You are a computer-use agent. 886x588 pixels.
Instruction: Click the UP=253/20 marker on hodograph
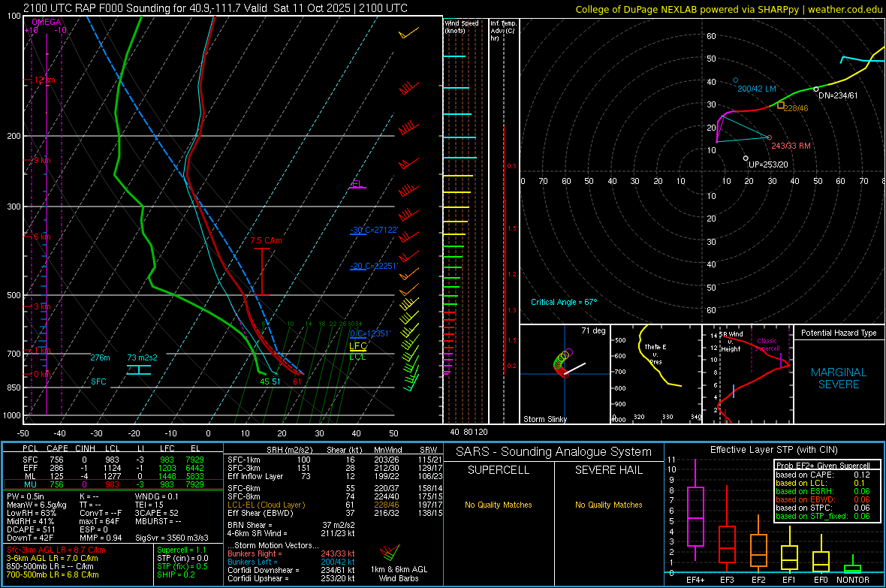click(768, 164)
